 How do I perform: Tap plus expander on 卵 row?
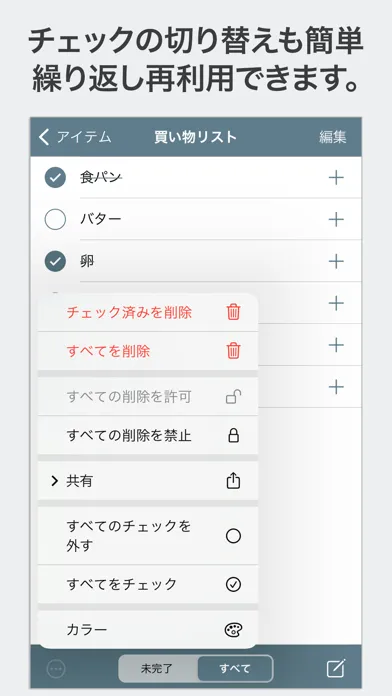336,261
